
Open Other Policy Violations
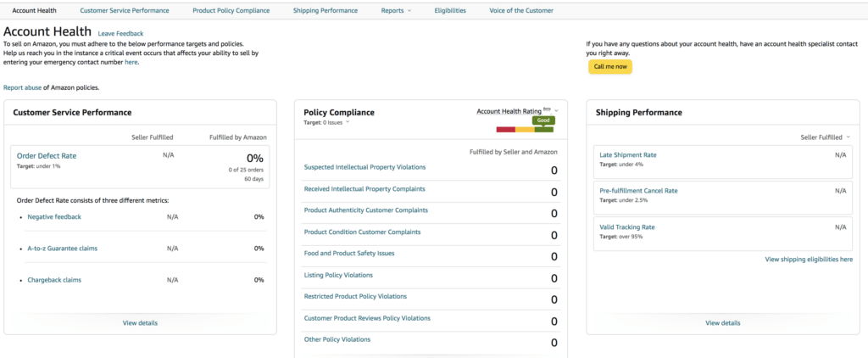click(x=337, y=339)
